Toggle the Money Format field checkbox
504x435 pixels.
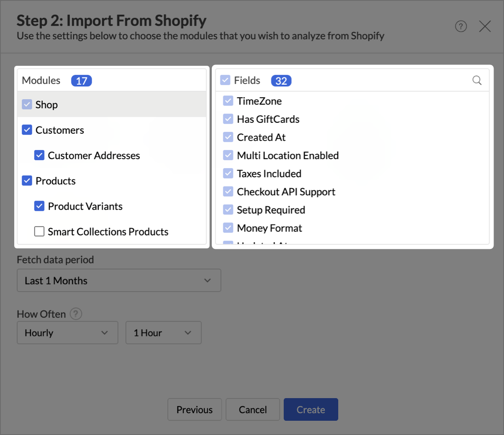(228, 228)
